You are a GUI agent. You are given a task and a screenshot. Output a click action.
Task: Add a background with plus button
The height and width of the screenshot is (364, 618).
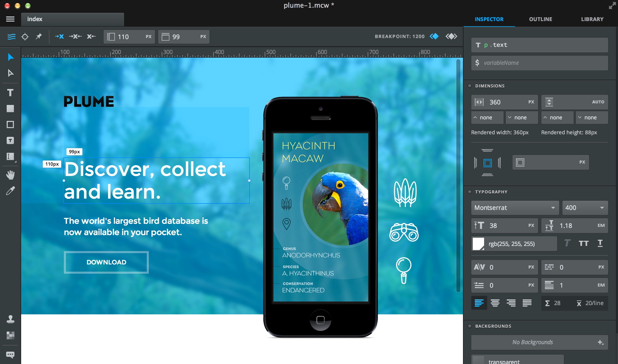(600, 342)
